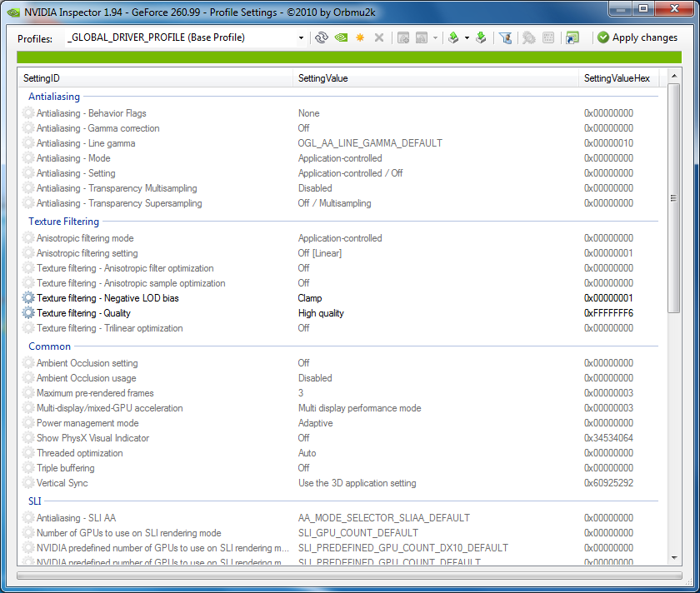Click the export profiles icon with up arrow
Viewport: 700px width, 593px height.
(x=453, y=37)
